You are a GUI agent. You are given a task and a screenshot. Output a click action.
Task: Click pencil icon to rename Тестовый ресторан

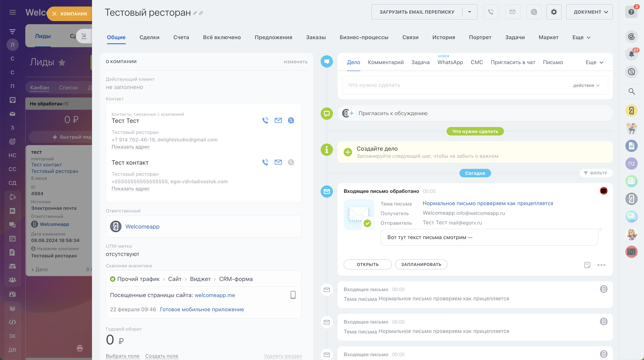(195, 13)
